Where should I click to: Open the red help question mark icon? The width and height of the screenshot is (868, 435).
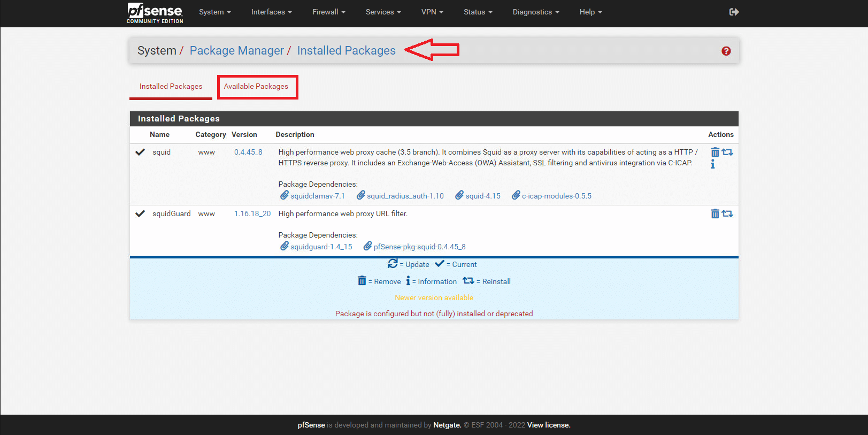click(726, 51)
